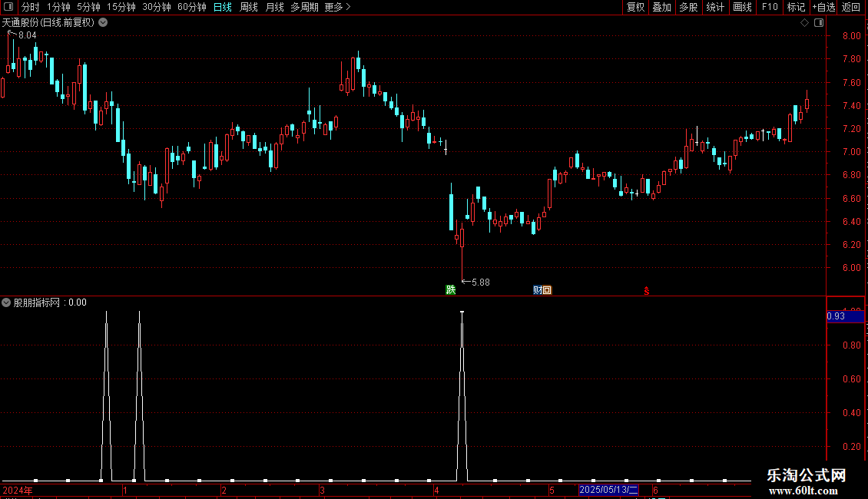Select the 30分钟 period tab
Image resolution: width=868 pixels, height=499 pixels.
pos(156,7)
